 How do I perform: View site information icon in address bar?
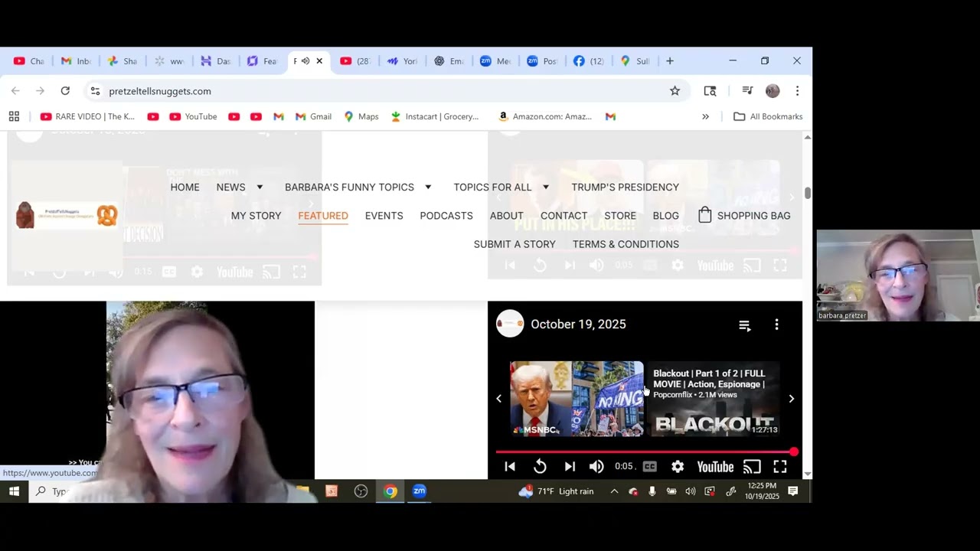click(95, 91)
